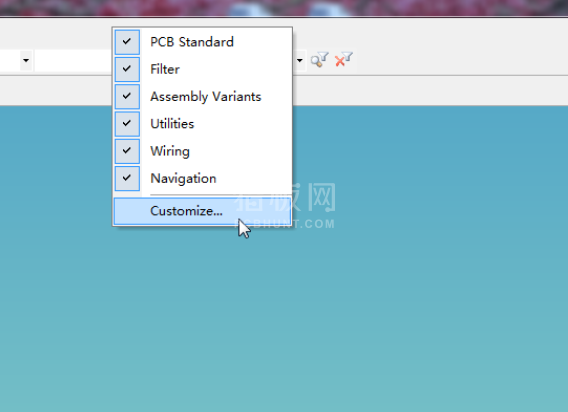
Task: Select the Assembly Variants label in menu
Action: 206,97
